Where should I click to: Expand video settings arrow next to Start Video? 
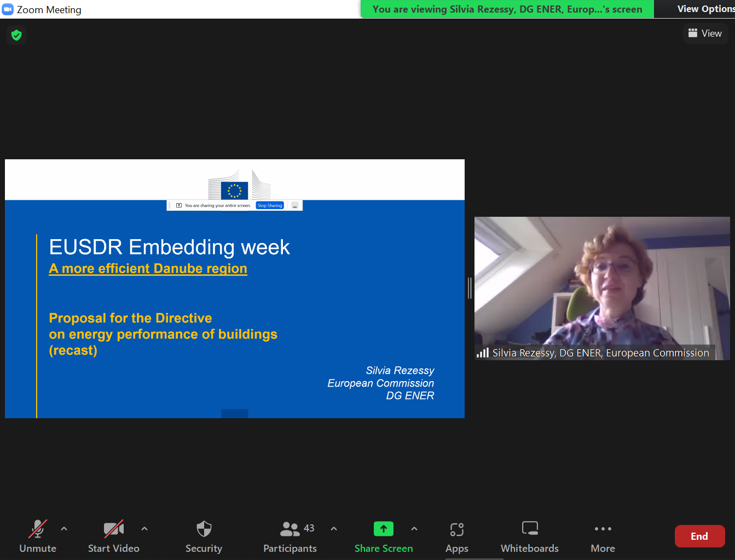point(144,529)
